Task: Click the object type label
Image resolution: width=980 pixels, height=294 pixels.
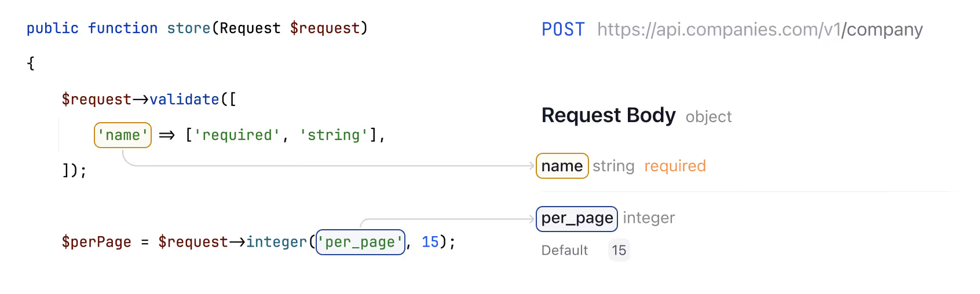Action: point(708,117)
